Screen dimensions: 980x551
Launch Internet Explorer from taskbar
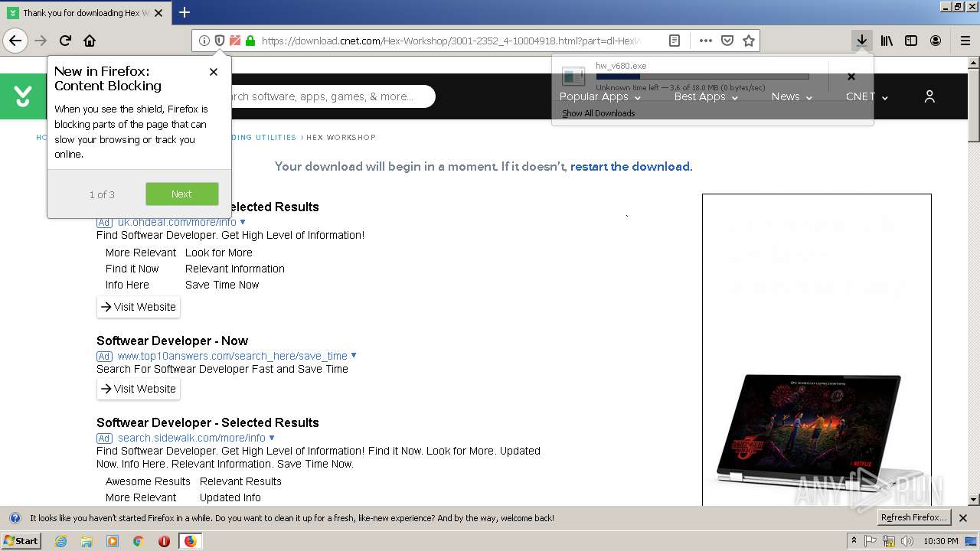(x=60, y=541)
